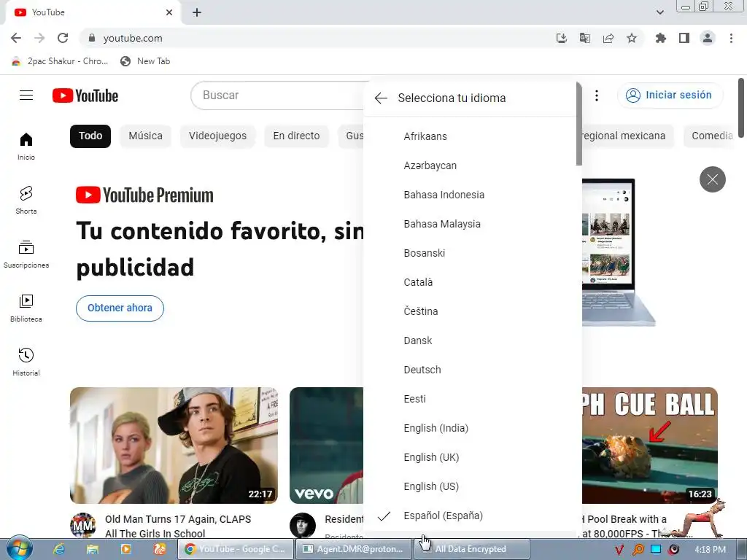Go to Inicio in the sidebar

[26, 146]
